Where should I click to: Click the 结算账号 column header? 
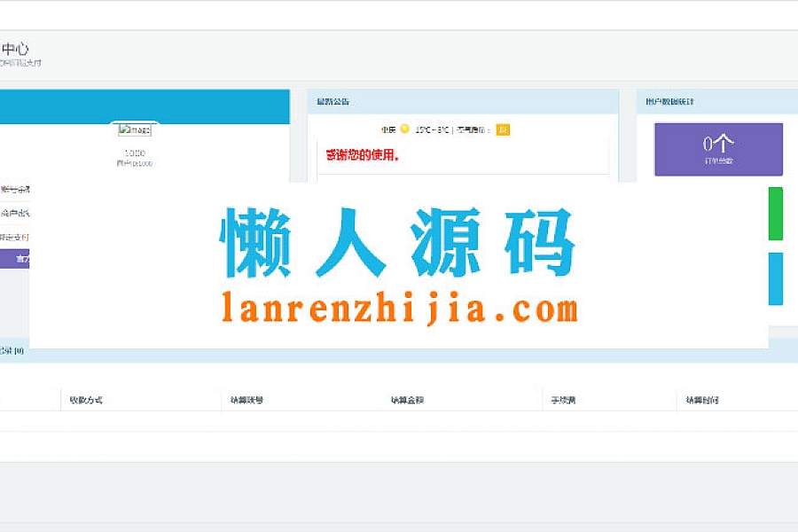pos(246,400)
